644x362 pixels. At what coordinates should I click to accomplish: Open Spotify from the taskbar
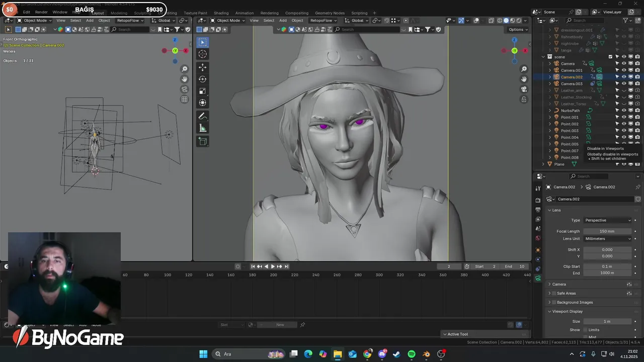(x=412, y=354)
